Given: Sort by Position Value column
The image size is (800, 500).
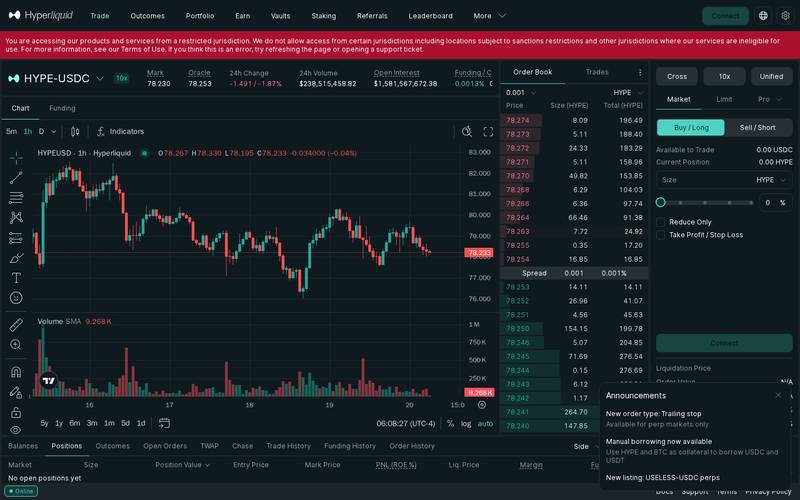Looking at the screenshot, I should click(183, 465).
